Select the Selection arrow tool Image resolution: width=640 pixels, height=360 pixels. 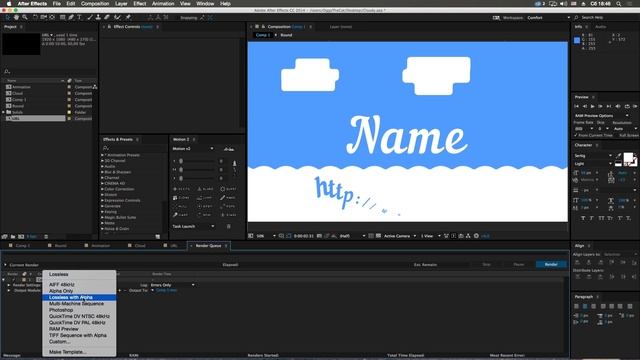point(8,18)
